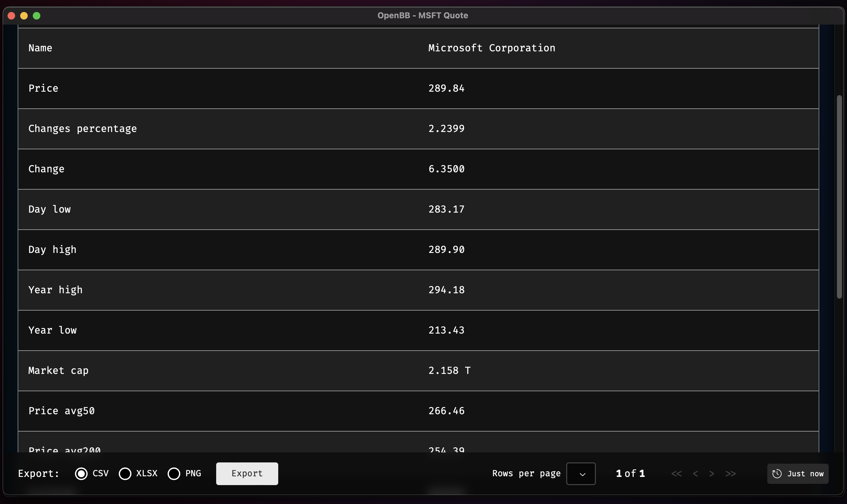Select the CSV export radio button
The width and height of the screenshot is (847, 504).
tap(81, 473)
